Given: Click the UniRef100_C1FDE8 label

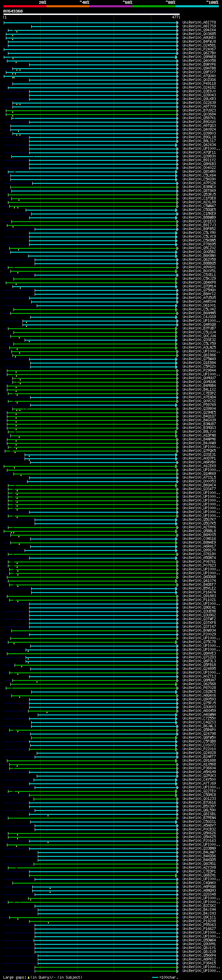Looking at the screenshot, I should tap(199, 198).
